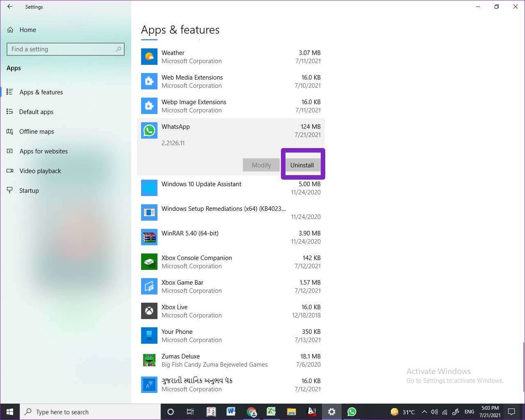Click the 31°C weather widget in taskbar
The image size is (525, 420).
pos(402,412)
